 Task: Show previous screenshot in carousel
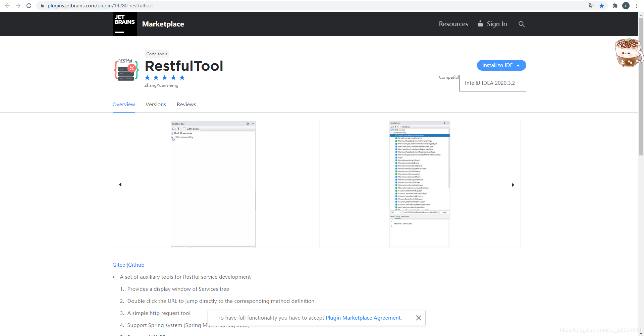pos(120,185)
